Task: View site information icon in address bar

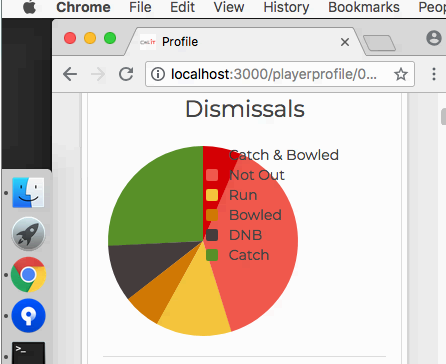Action: coord(158,74)
